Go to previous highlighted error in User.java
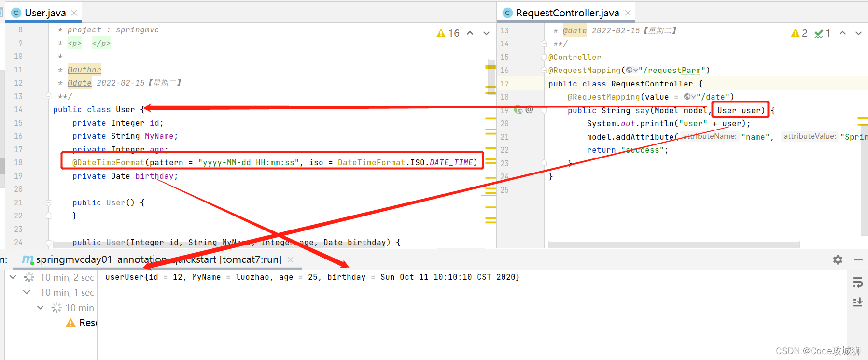 click(470, 33)
